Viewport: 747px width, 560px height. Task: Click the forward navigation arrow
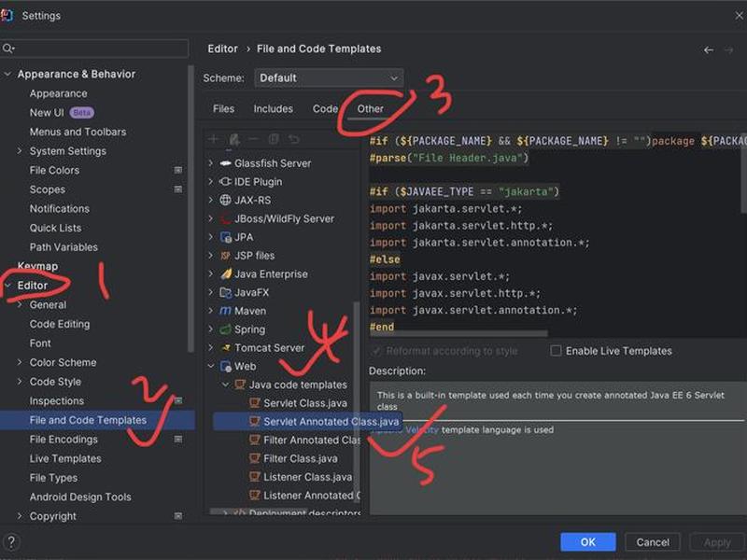[729, 50]
